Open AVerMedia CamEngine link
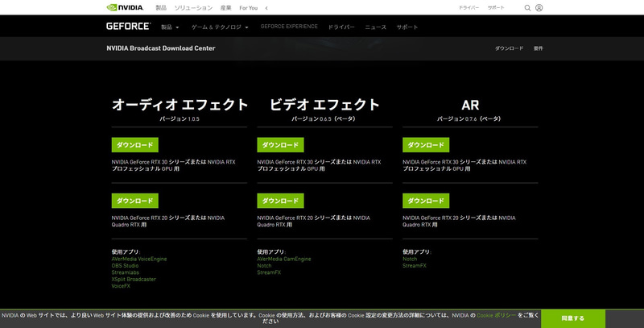Viewport: 644px width, 328px height. 284,259
